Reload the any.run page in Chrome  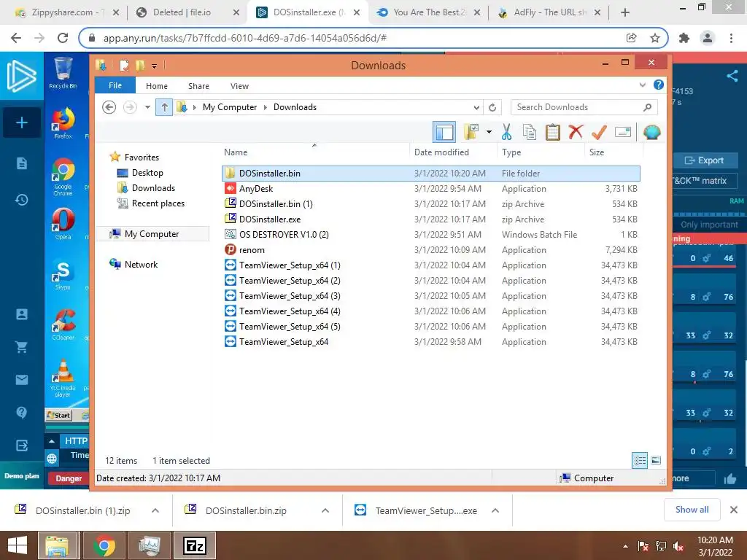pyautogui.click(x=63, y=38)
